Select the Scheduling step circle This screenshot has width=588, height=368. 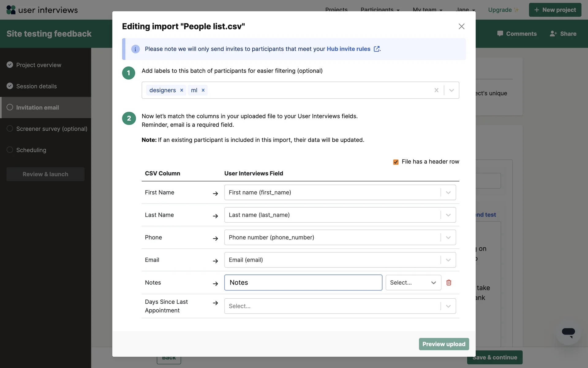pyautogui.click(x=10, y=150)
